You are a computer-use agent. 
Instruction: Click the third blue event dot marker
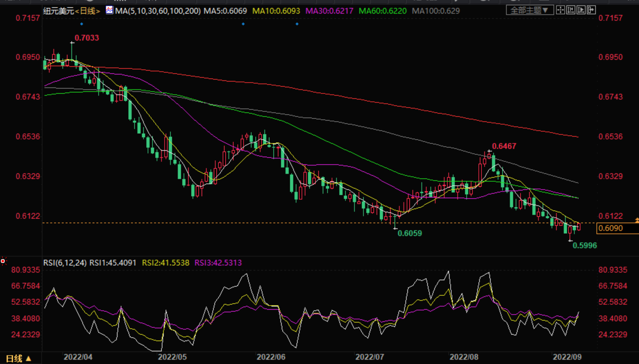click(x=297, y=24)
